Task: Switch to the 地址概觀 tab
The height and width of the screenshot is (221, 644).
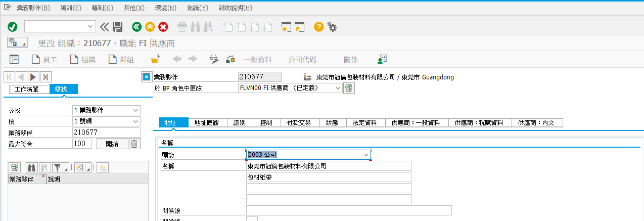Action: 207,123
